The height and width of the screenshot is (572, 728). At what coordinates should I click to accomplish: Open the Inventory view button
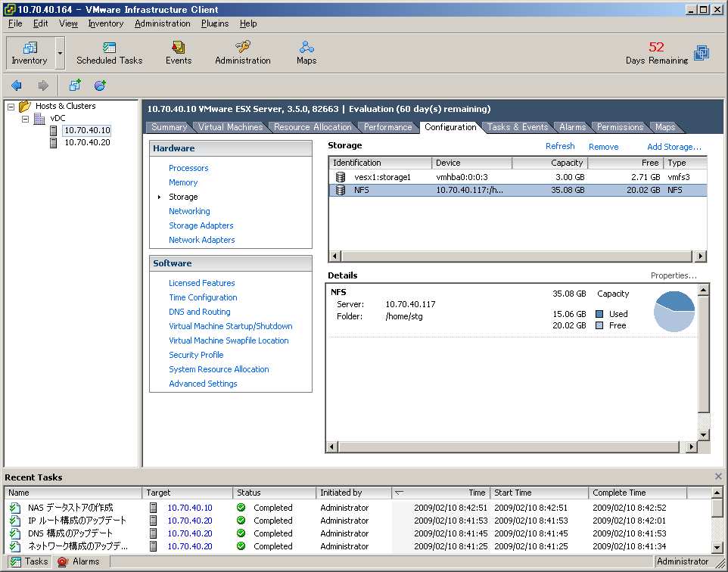coord(30,53)
